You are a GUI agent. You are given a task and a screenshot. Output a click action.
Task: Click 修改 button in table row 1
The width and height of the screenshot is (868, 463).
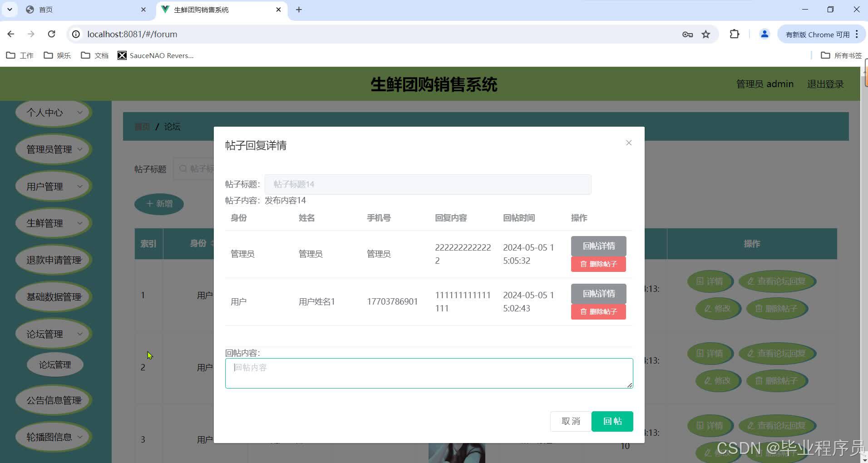click(718, 309)
